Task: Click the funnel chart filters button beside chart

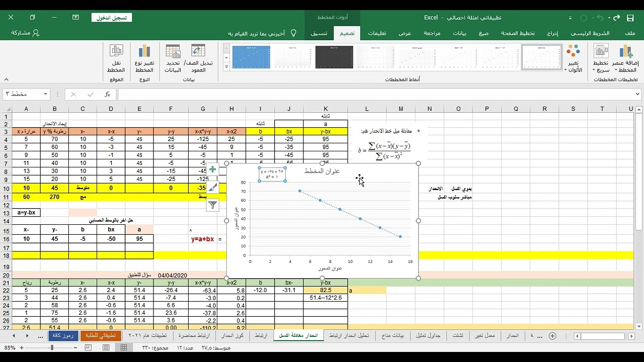Action: 213,205
